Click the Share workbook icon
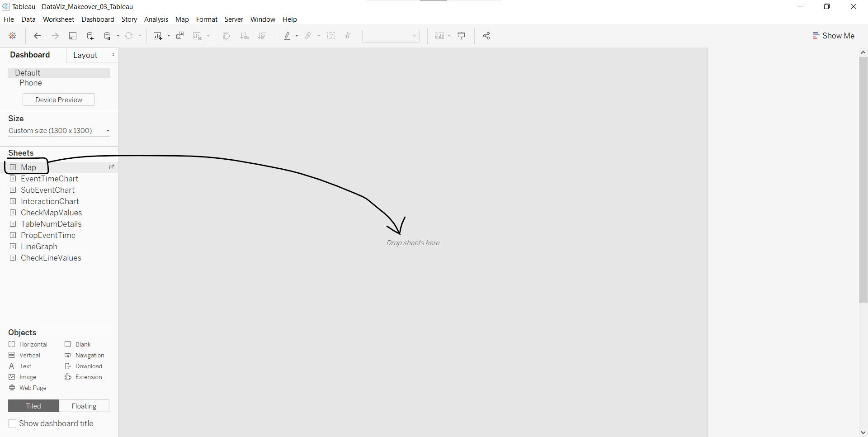The height and width of the screenshot is (437, 868). click(486, 36)
